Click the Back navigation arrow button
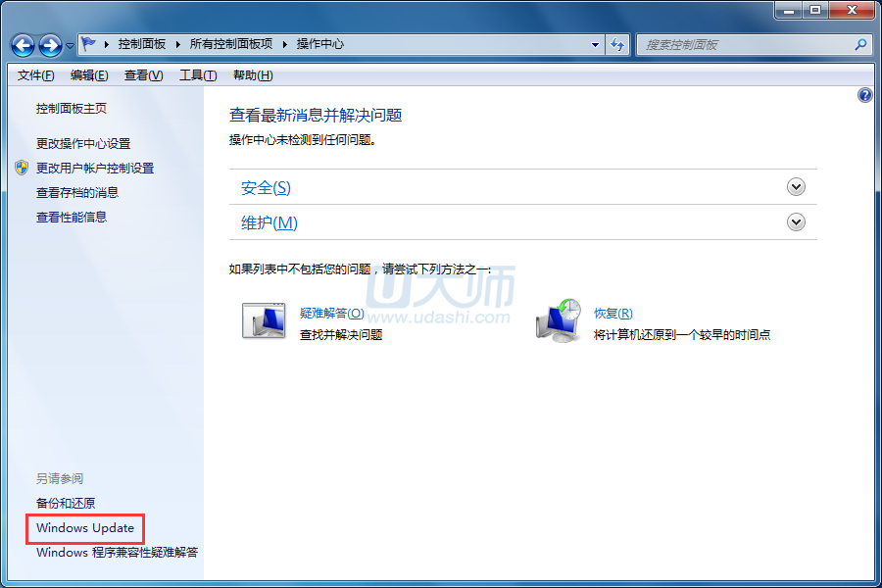The width and height of the screenshot is (882, 588). point(24,45)
